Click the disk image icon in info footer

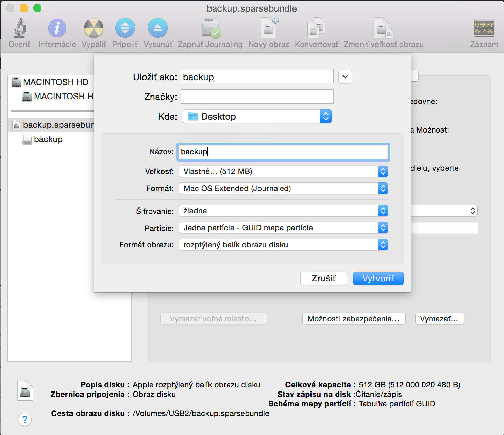(25, 390)
